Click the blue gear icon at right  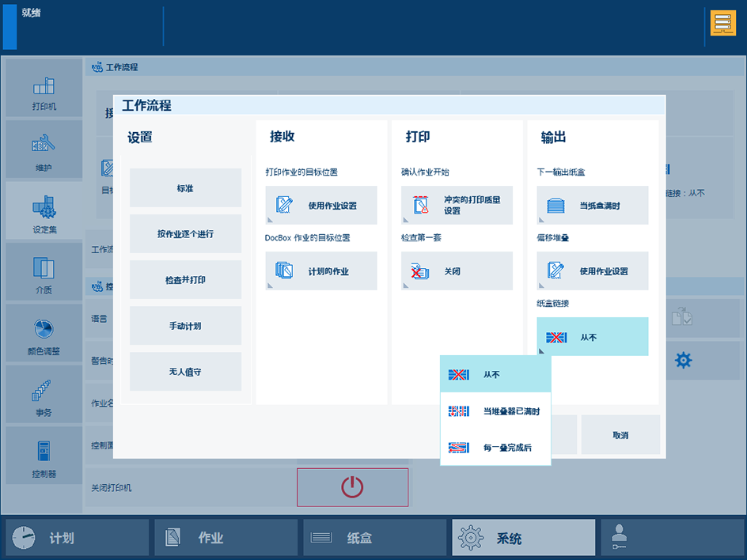pos(683,361)
